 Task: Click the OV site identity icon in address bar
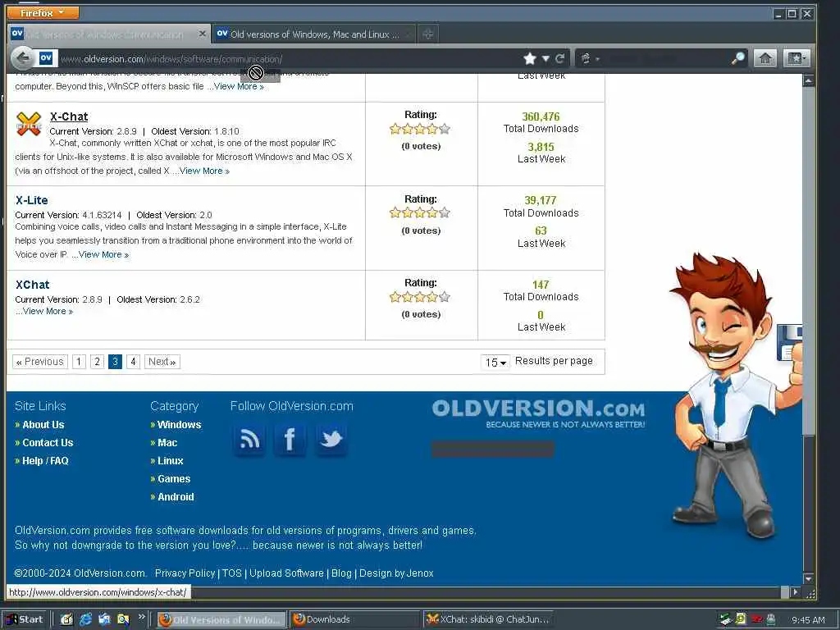(46, 58)
